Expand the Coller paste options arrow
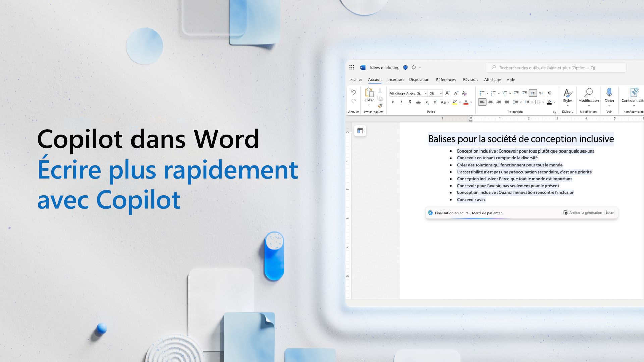This screenshot has width=644, height=362. point(369,105)
